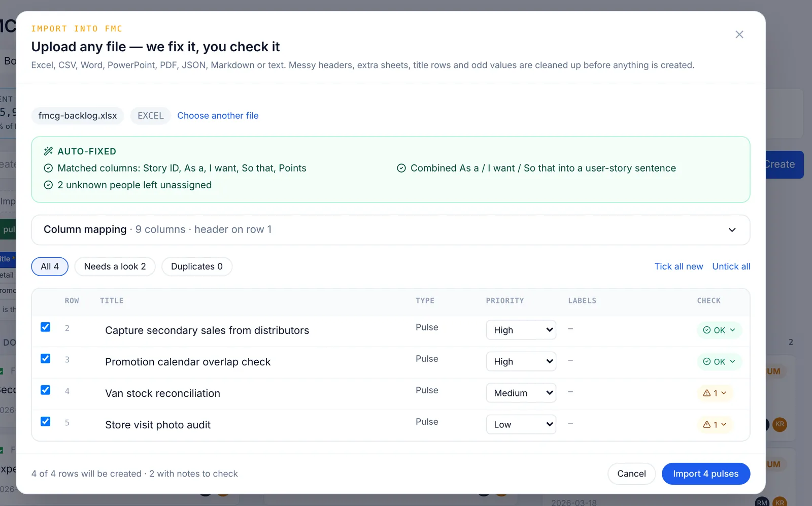Viewport: 812px width, 506px height.
Task: Switch to Needs a look 2 filter
Action: 115,266
